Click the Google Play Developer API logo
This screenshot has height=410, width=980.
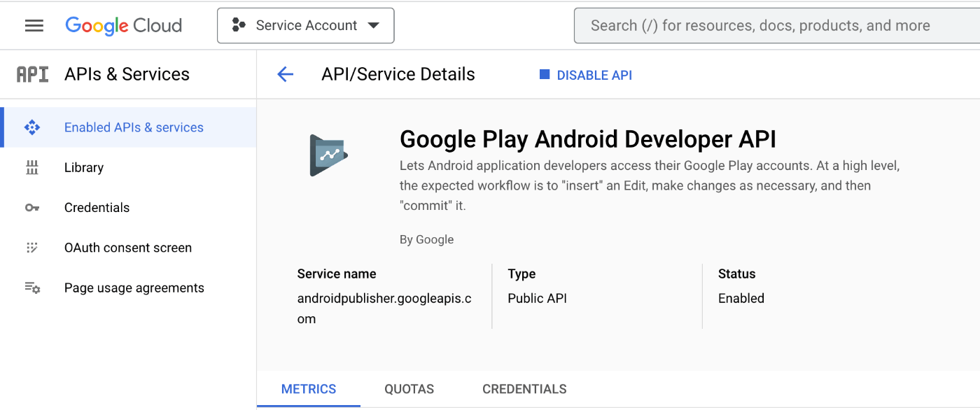328,155
